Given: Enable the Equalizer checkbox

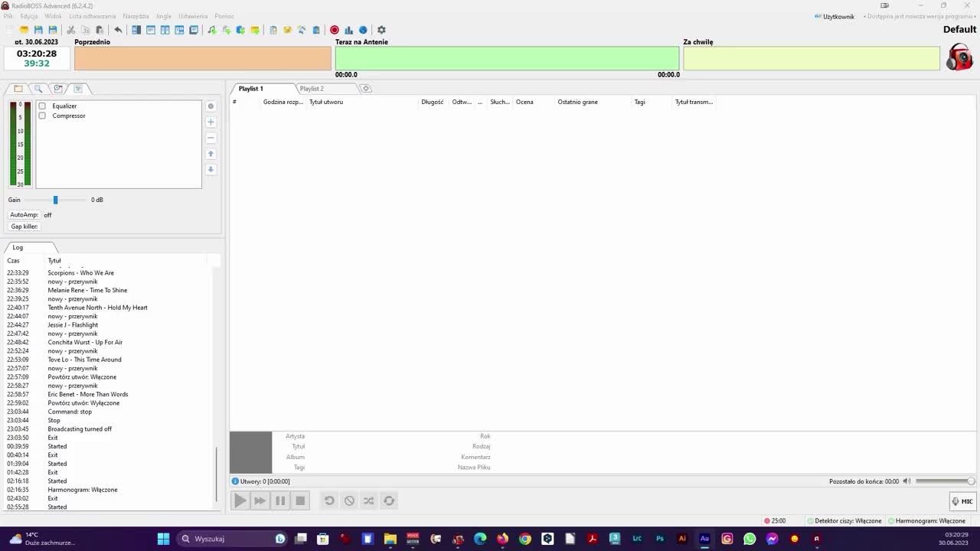Looking at the screenshot, I should tap(42, 106).
